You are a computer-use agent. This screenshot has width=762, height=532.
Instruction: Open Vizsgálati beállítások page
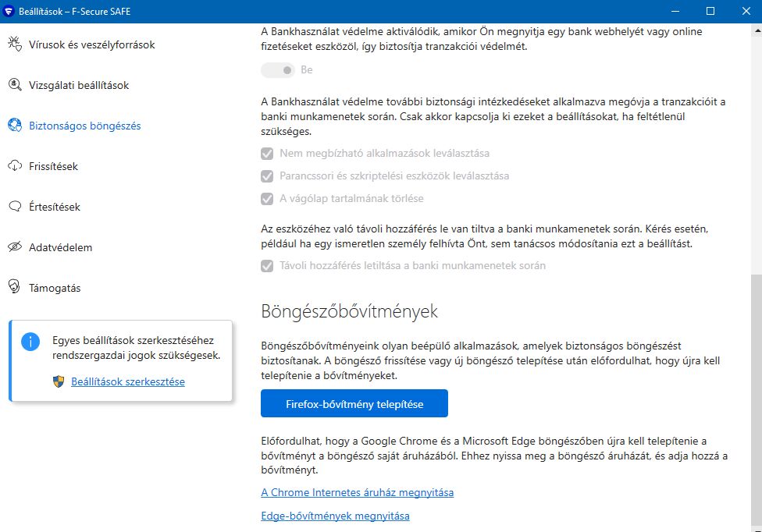click(x=79, y=86)
